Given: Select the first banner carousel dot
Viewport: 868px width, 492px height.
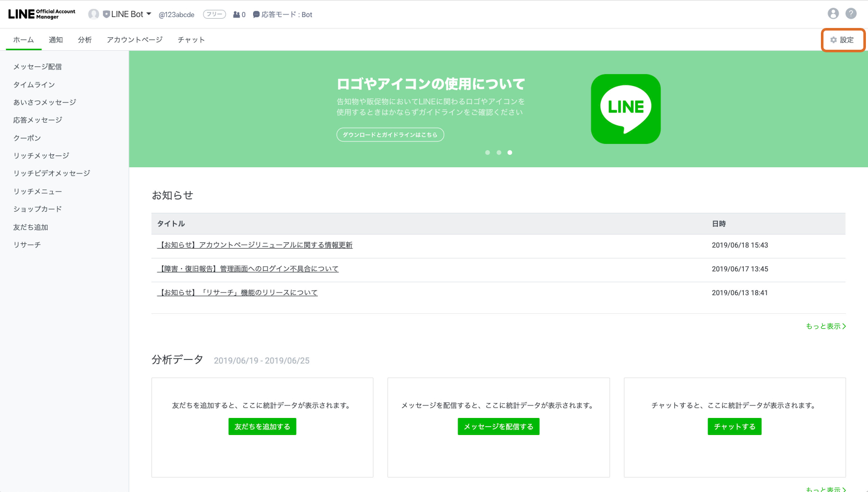Looking at the screenshot, I should point(488,152).
